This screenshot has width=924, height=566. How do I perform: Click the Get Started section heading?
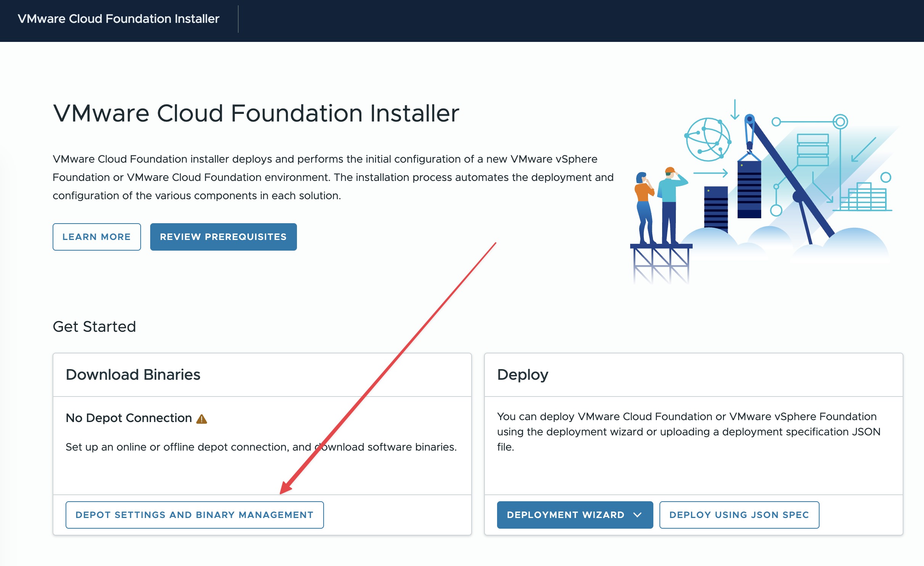point(94,327)
